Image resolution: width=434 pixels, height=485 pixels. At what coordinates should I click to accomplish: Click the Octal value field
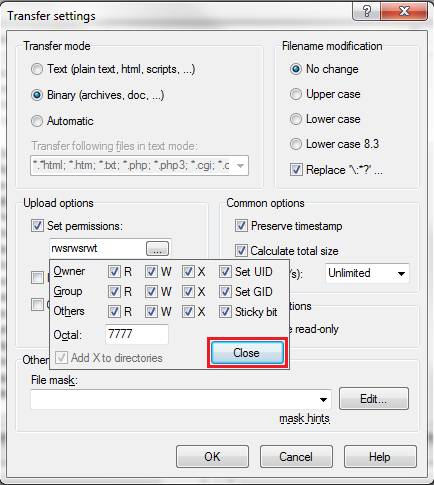coord(137,334)
